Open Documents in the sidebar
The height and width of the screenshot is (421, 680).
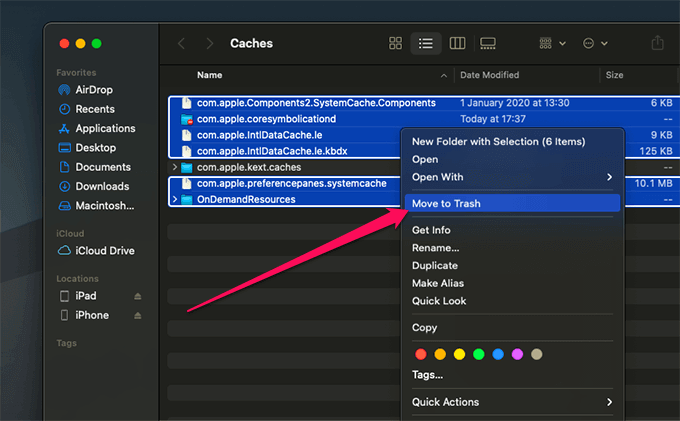coord(95,167)
